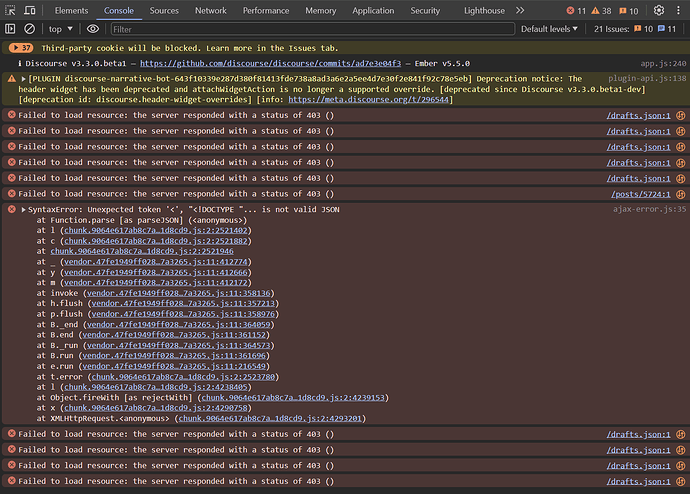Click 'at Function.parse [as parseJSON]' stack line
This screenshot has height=494, width=690.
142,220
